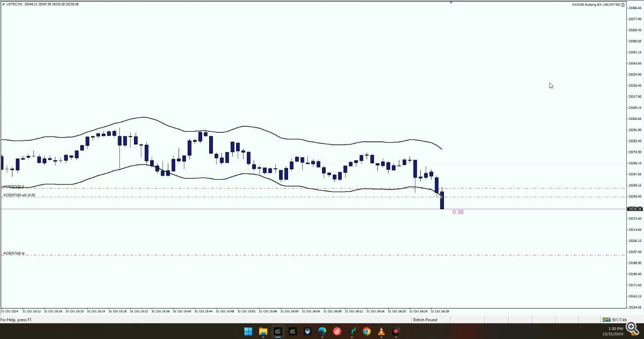The height and width of the screenshot is (339, 644).
Task: Select the #228357100 tp take-profit line
Action: 14,253
